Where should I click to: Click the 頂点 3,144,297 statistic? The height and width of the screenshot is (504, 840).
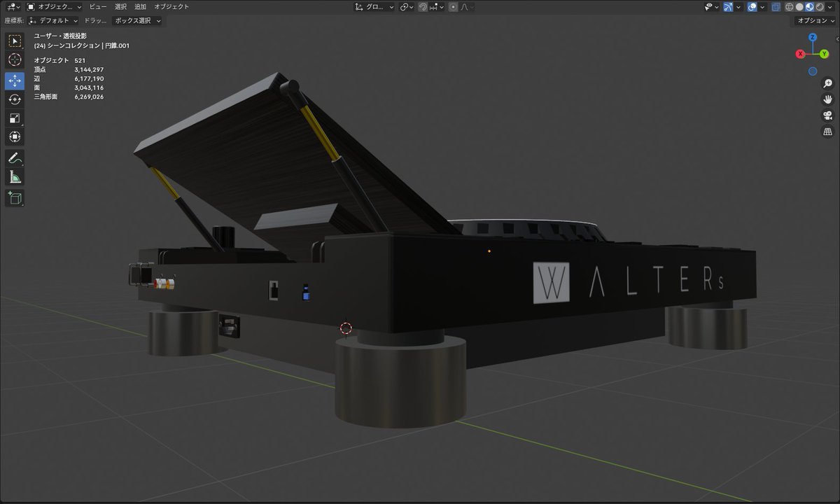click(x=69, y=70)
